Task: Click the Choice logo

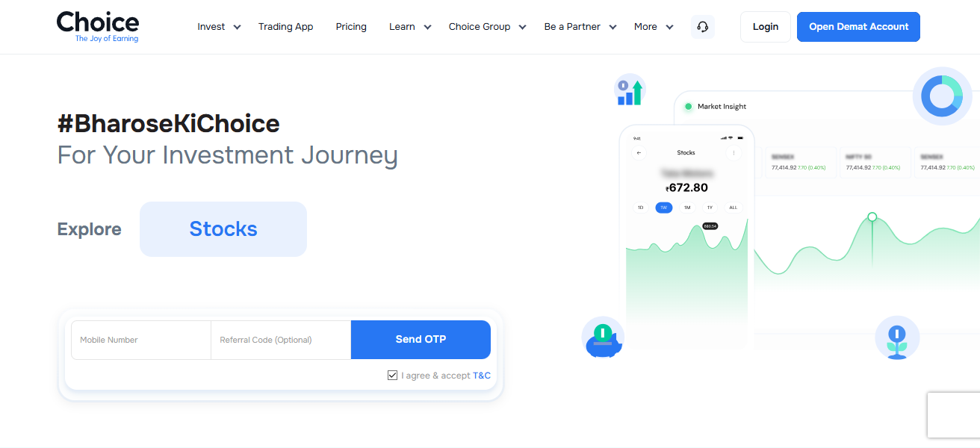Action: [x=98, y=26]
